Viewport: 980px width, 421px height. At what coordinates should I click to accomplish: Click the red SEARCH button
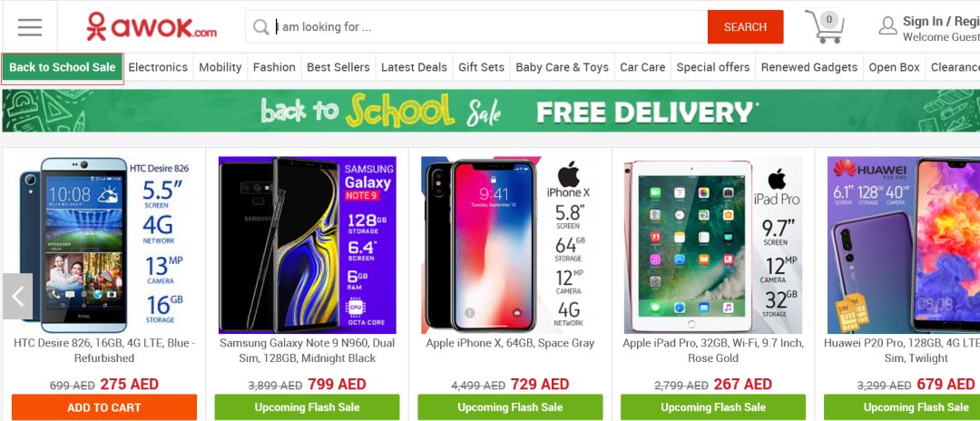[x=745, y=27]
